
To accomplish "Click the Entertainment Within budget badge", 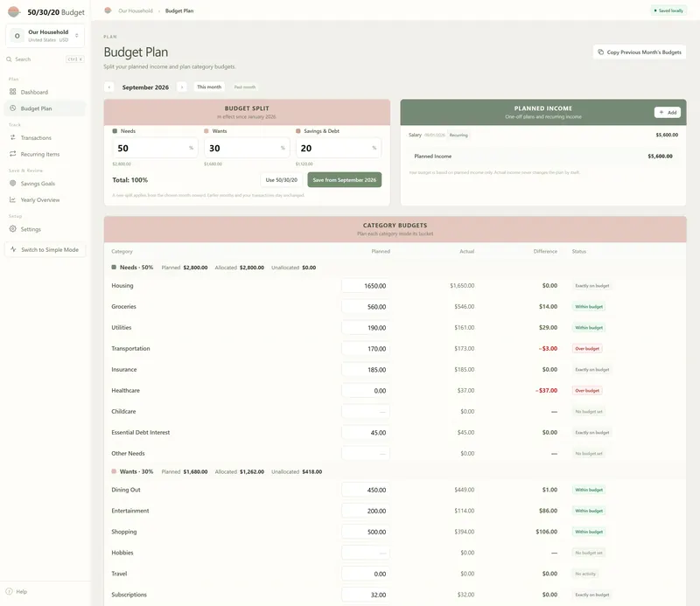I will [589, 511].
